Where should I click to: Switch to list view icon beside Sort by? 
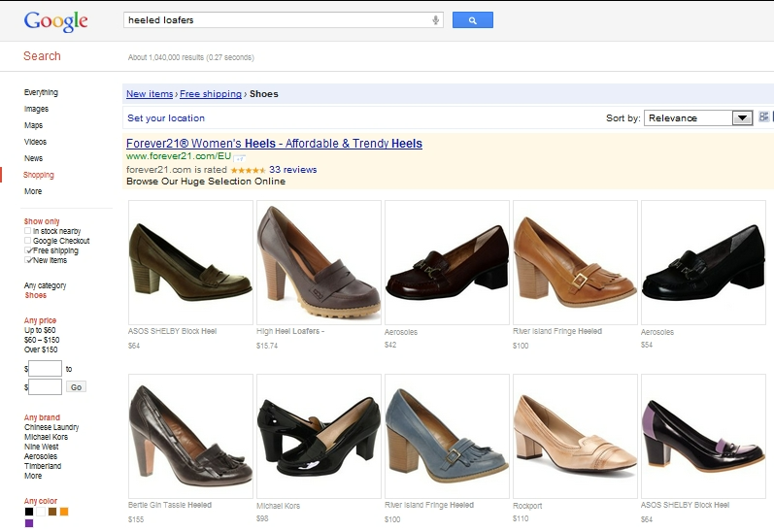pos(763,117)
